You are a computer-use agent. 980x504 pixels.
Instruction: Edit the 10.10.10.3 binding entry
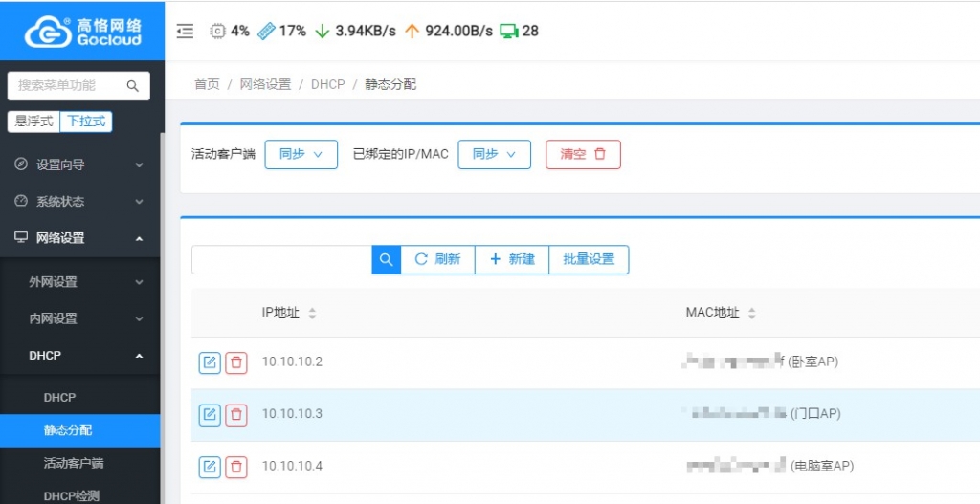click(x=210, y=415)
